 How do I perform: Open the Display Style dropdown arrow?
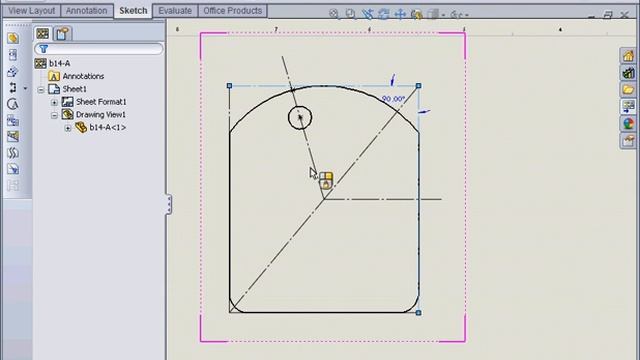(x=443, y=15)
